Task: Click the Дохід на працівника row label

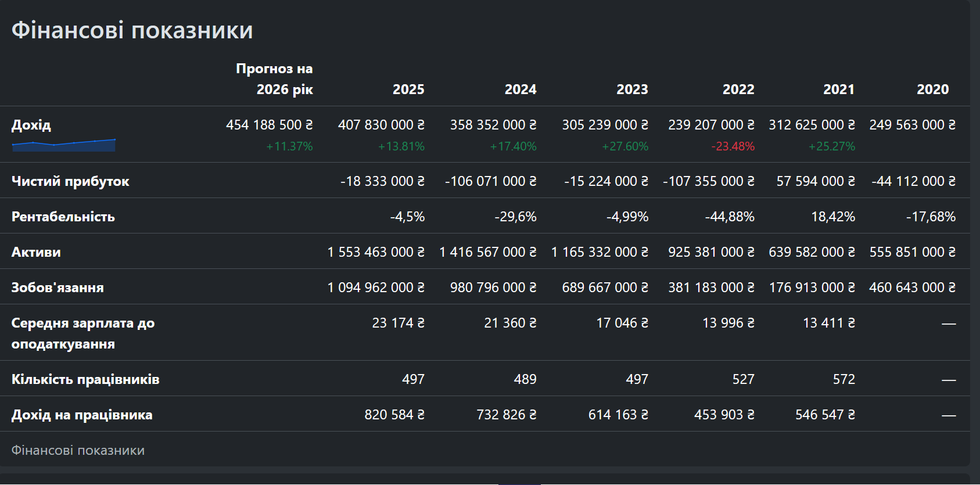Action: tap(82, 415)
